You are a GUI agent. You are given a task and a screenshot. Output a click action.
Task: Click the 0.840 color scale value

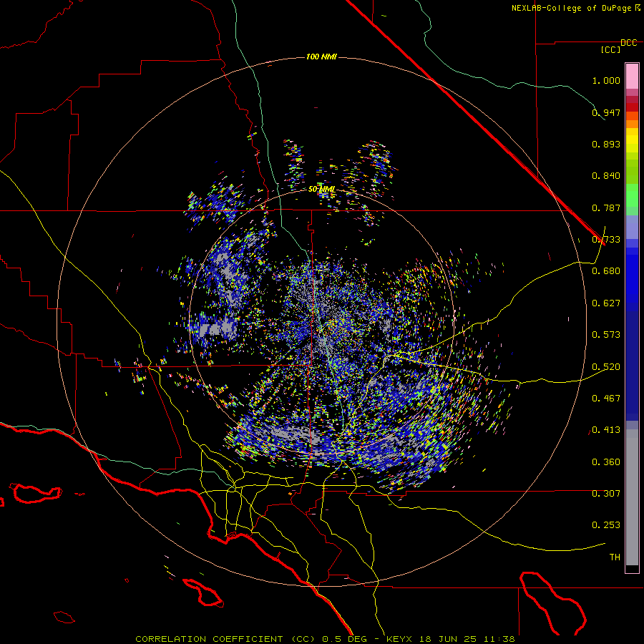point(606,176)
